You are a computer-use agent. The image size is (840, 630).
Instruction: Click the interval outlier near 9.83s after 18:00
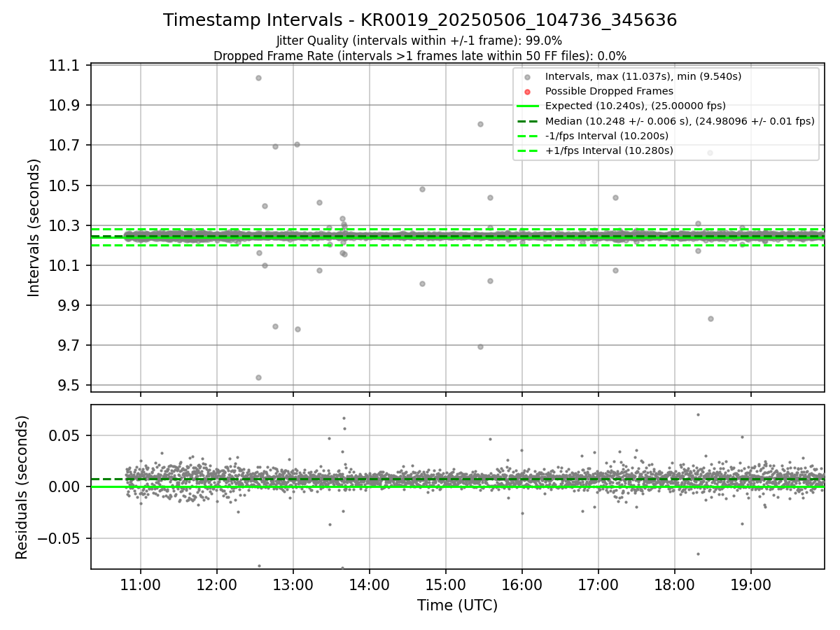click(710, 318)
